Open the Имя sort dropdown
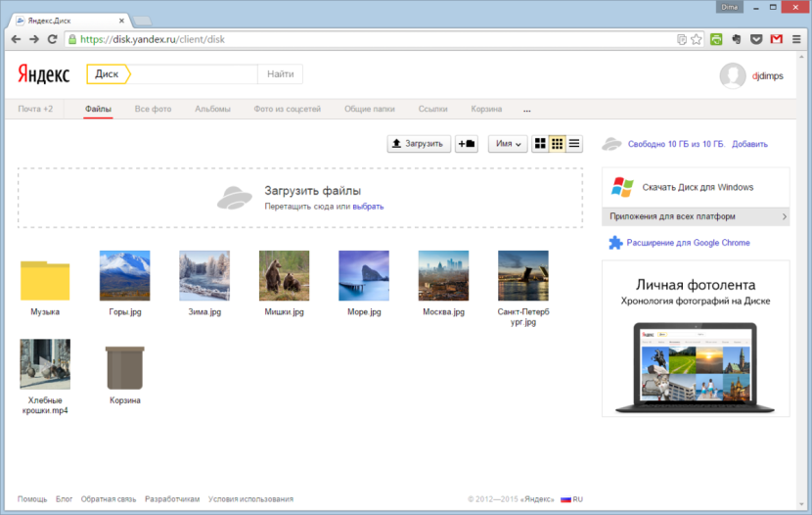The image size is (812, 515). (x=508, y=144)
